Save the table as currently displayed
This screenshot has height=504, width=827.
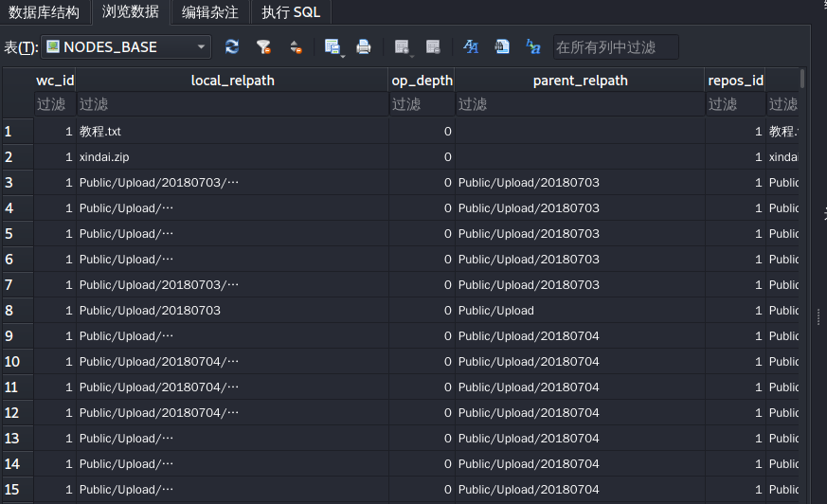point(333,47)
